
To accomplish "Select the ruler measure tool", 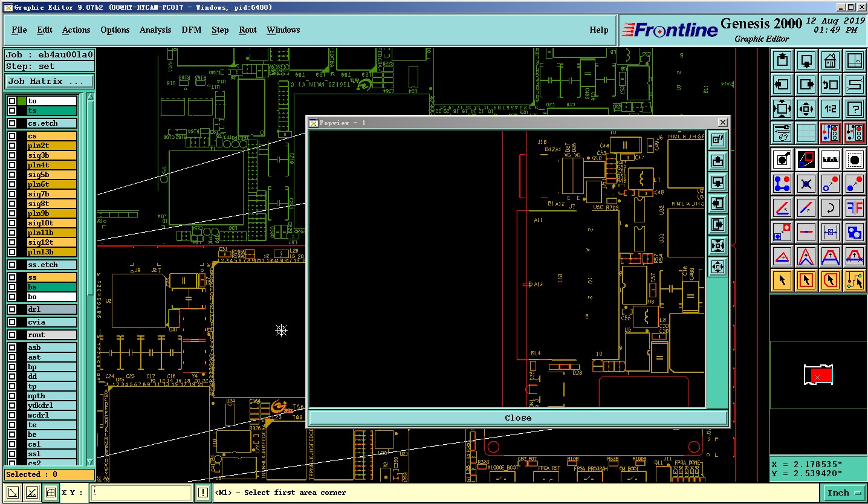I will pyautogui.click(x=830, y=160).
